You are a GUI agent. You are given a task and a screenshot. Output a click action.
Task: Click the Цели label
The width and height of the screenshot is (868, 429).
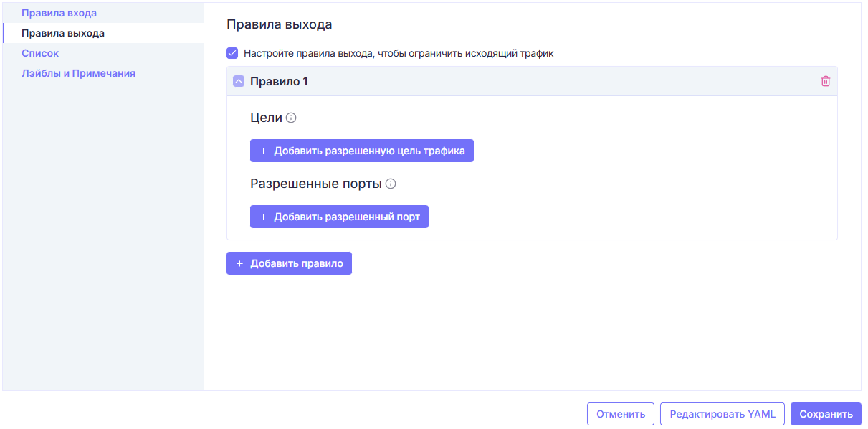266,118
